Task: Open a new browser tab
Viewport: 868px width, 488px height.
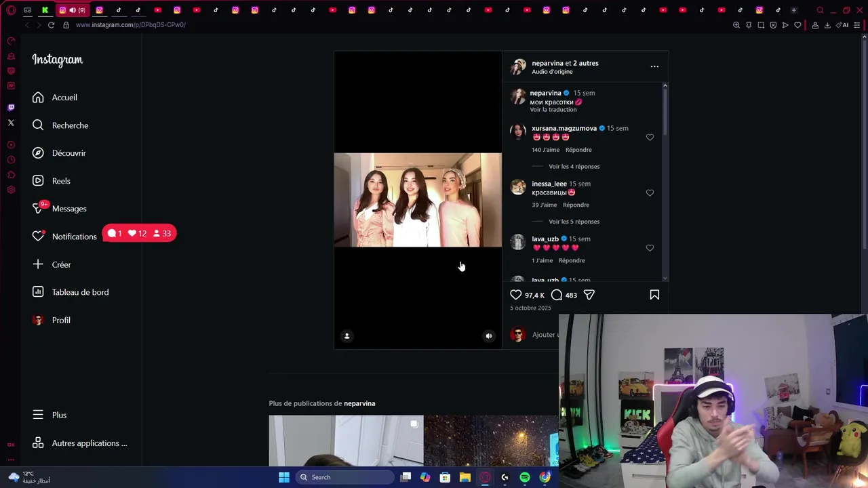Action: coord(793,10)
